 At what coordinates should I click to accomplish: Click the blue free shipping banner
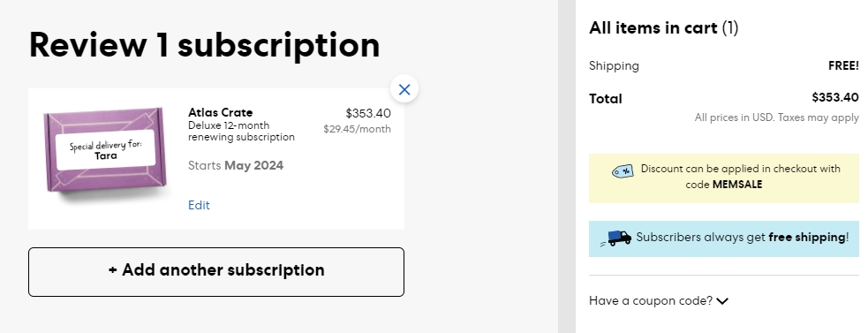[724, 238]
